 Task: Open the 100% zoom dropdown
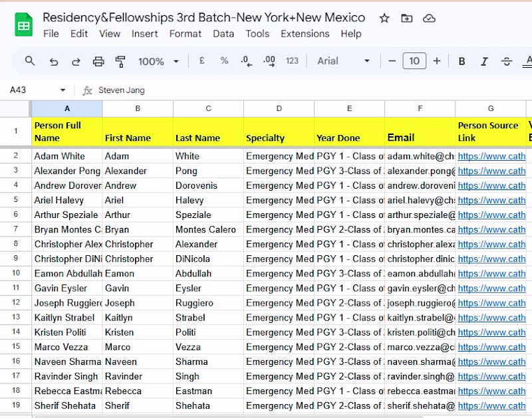tap(158, 61)
